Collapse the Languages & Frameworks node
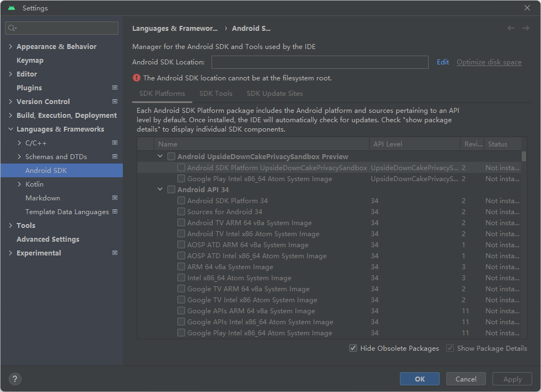 point(10,129)
